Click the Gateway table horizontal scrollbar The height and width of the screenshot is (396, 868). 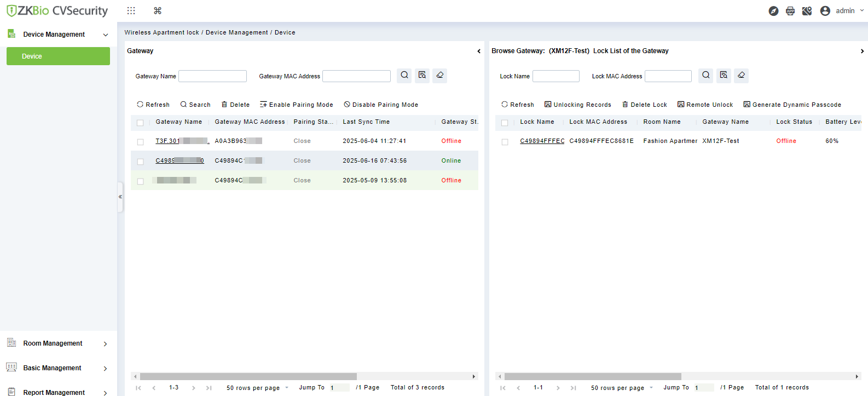pos(248,376)
